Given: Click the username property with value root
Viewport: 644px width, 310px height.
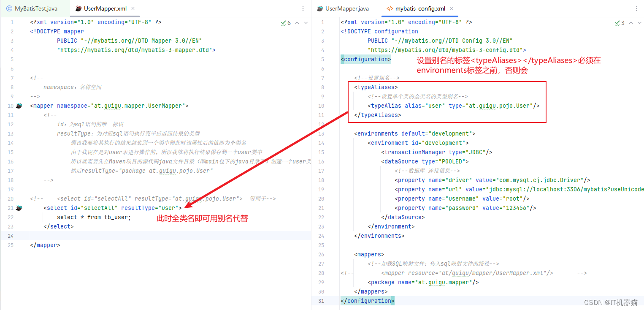Looking at the screenshot, I should 462,199.
